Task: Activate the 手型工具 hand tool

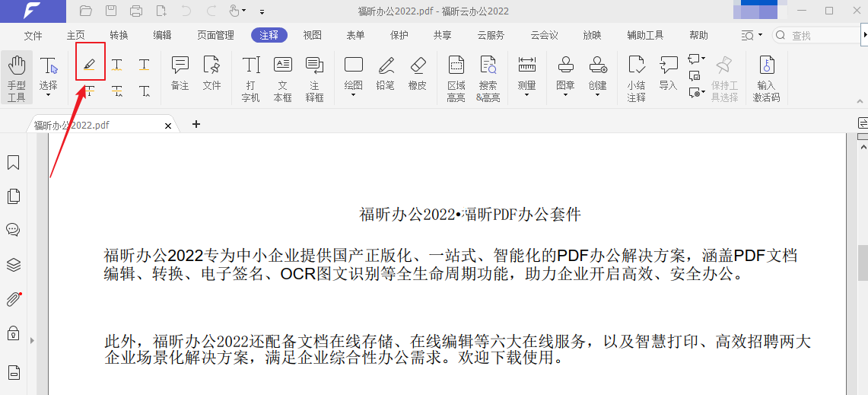Action: (x=17, y=77)
